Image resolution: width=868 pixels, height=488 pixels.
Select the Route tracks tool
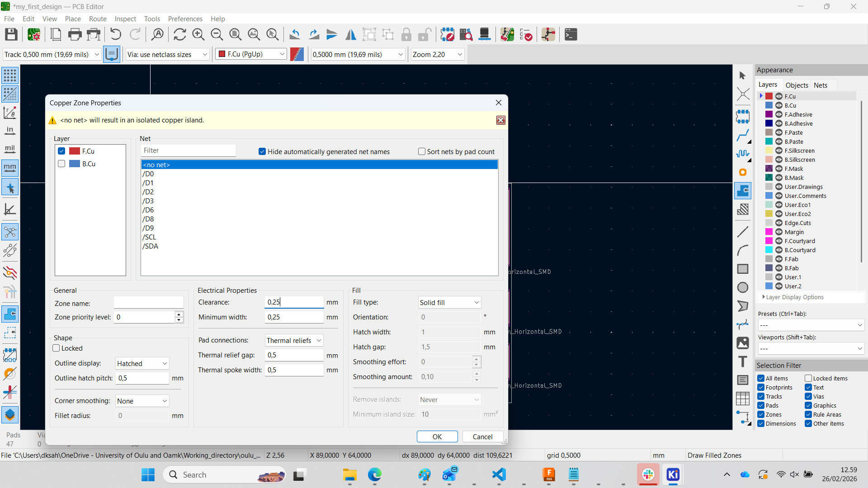point(743,135)
